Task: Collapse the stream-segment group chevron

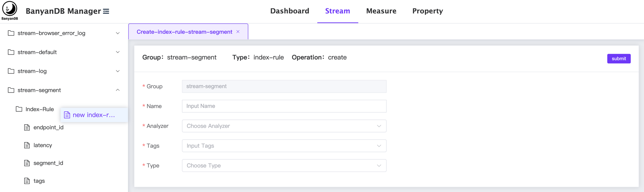Action: 118,90
